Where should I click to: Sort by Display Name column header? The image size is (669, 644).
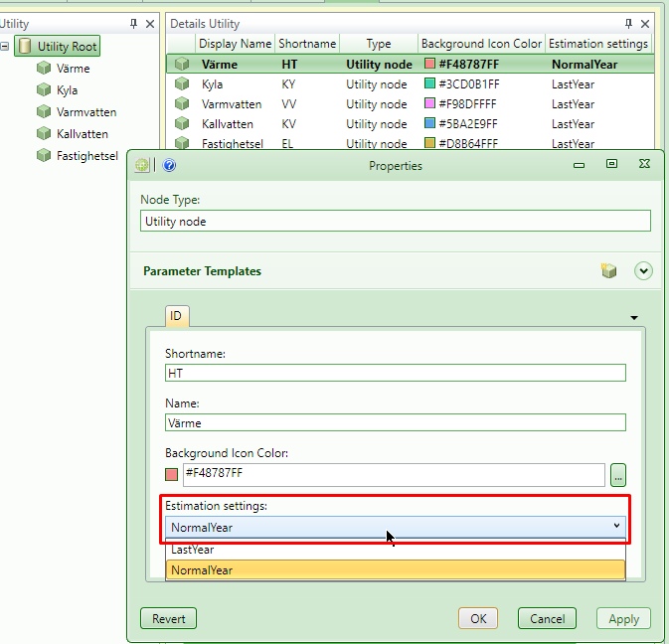click(x=235, y=44)
